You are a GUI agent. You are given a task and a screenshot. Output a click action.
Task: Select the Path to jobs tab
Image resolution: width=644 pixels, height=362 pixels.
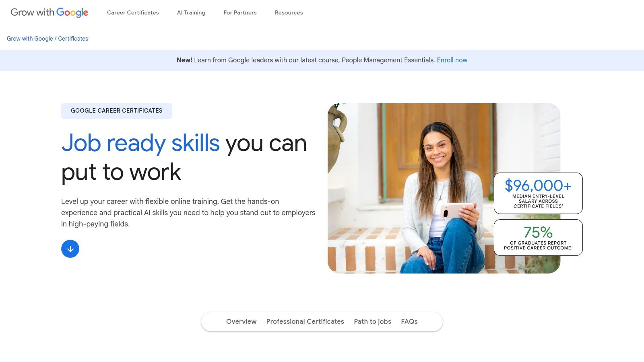372,321
